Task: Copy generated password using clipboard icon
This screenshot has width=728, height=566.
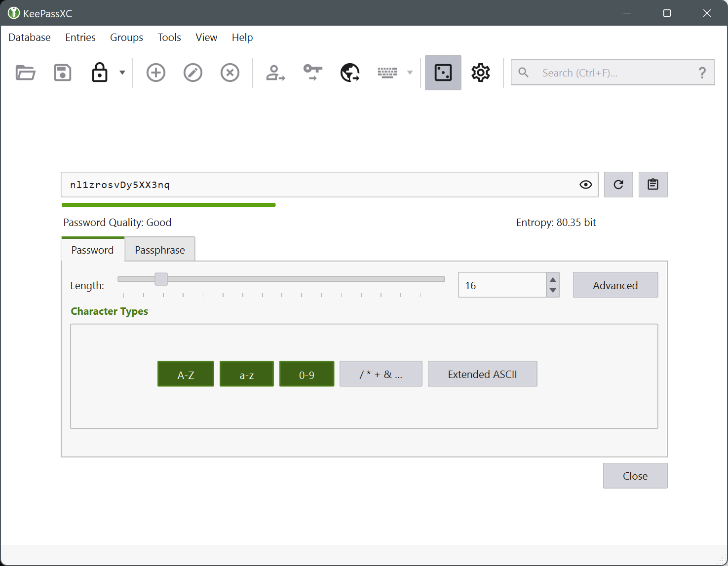Action: point(653,185)
